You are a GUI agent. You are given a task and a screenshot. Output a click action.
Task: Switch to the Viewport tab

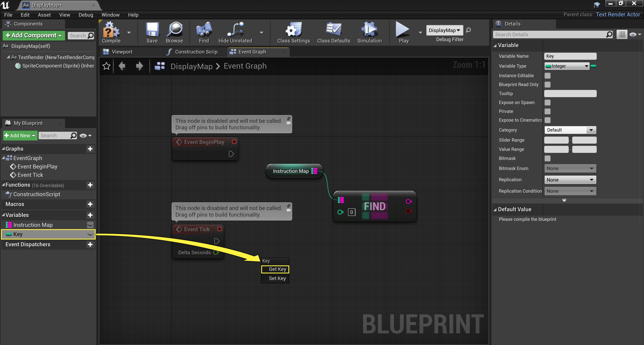[x=122, y=52]
